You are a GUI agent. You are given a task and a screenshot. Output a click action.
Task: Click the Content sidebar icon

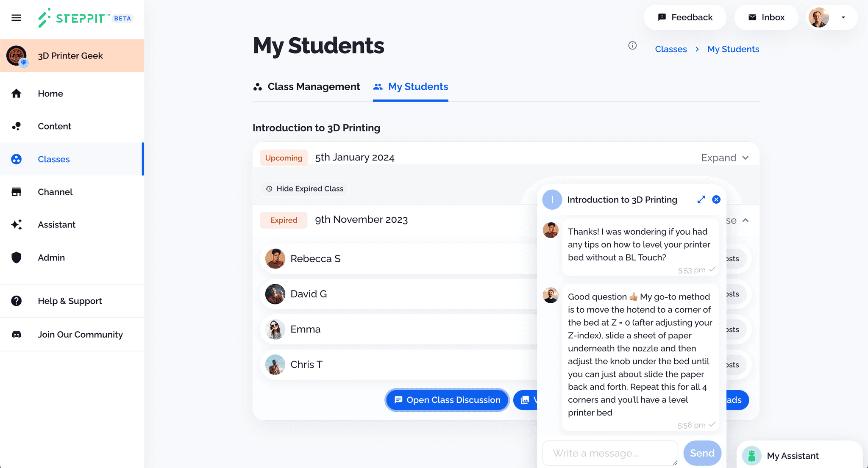[x=16, y=126]
